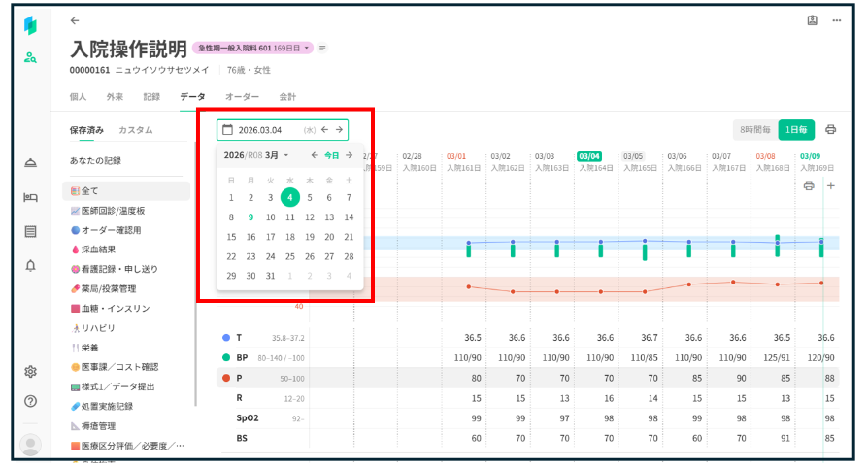Open the 2026/R08 3月 month dropdown
868x467 pixels.
tap(256, 155)
